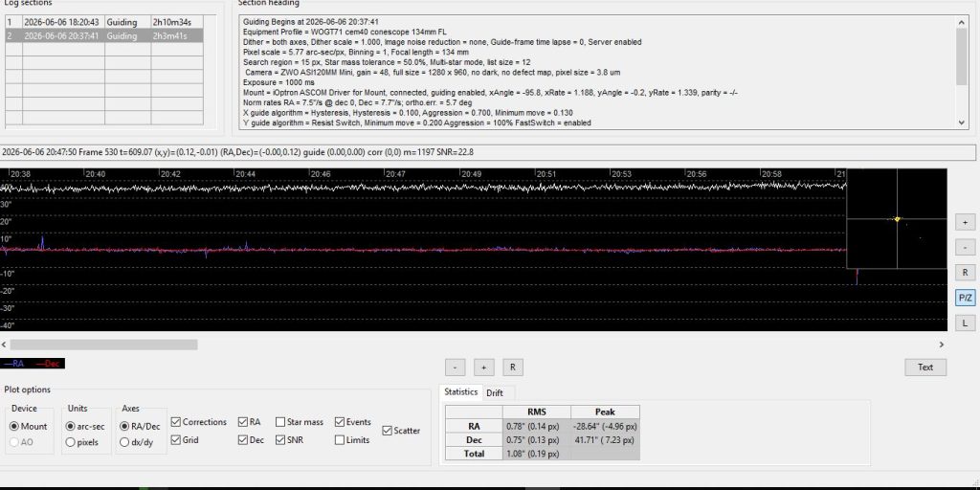Select the 18:20:43 guiding log section
Viewport: 980px width, 490px height.
pos(103,23)
